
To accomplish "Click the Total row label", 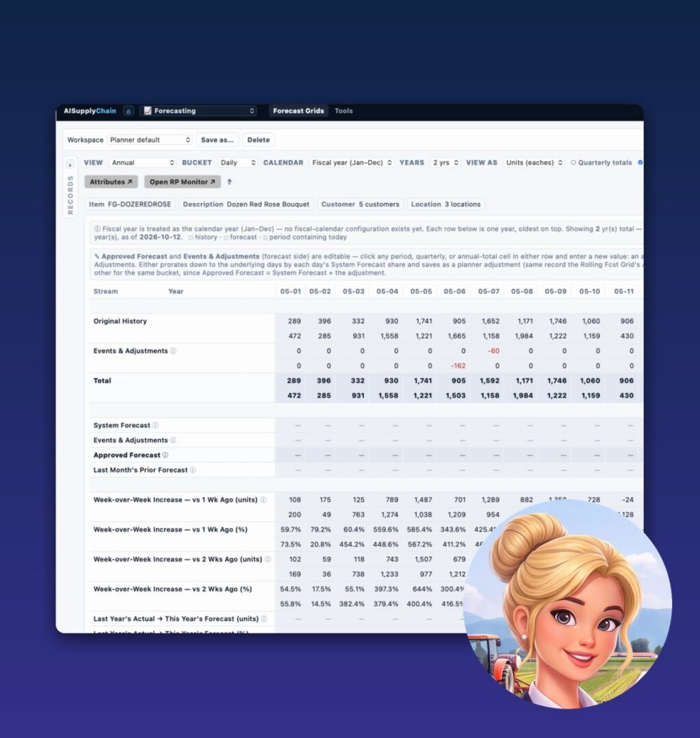I will 102,381.
